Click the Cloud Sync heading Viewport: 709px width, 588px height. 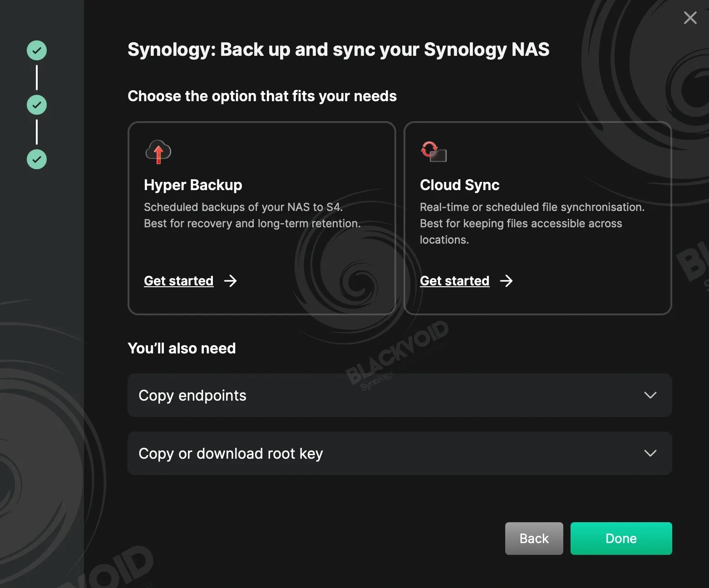tap(460, 185)
